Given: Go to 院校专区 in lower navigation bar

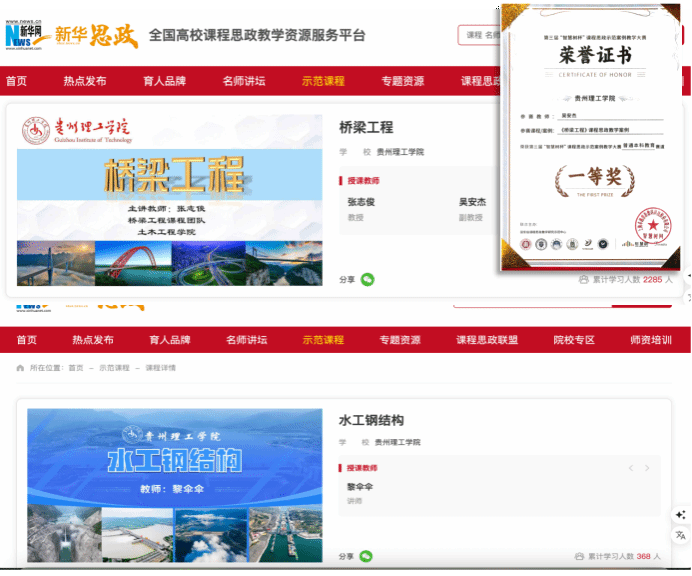Looking at the screenshot, I should pos(574,340).
